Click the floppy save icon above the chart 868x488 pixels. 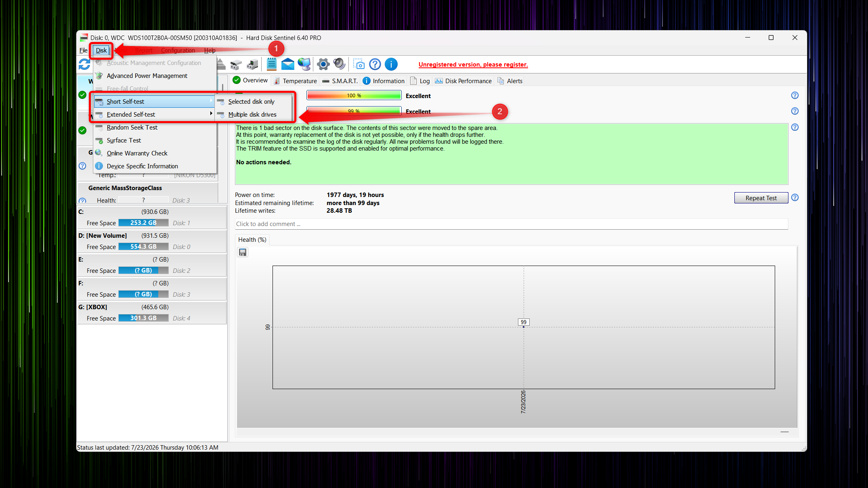pyautogui.click(x=243, y=252)
